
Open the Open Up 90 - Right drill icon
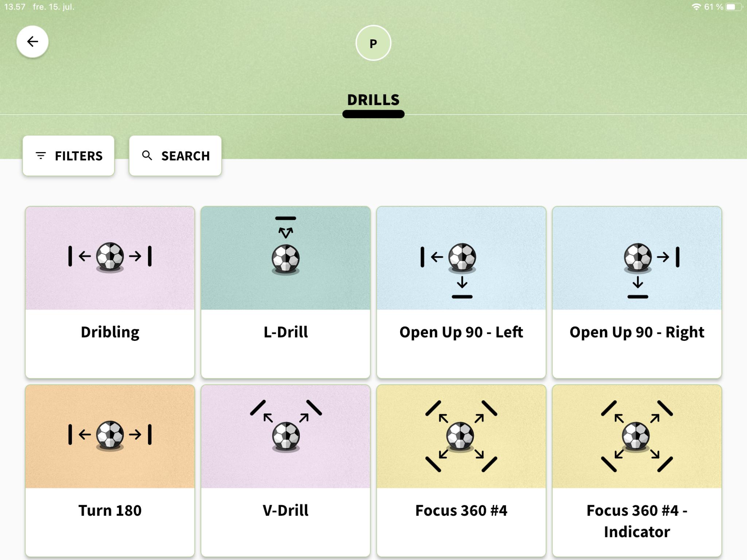(x=637, y=258)
